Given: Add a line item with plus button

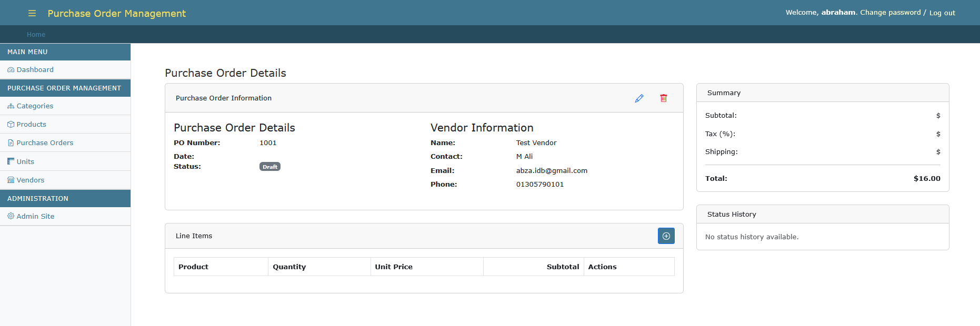Looking at the screenshot, I should pos(666,236).
